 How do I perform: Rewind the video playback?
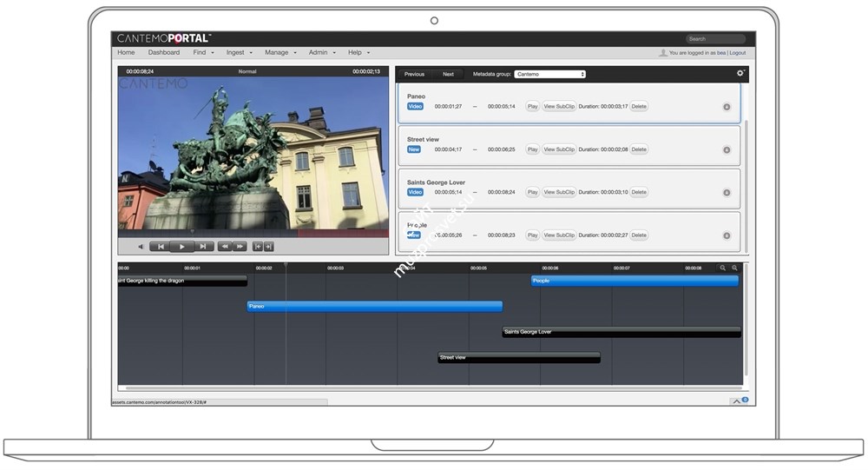(225, 247)
